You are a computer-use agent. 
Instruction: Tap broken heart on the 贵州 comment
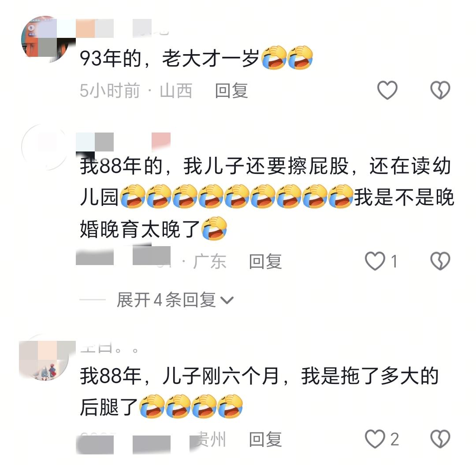point(440,439)
